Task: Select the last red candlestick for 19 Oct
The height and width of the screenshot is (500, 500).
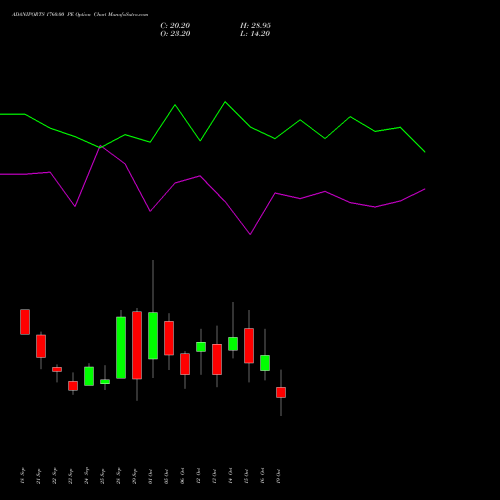Action: (281, 392)
